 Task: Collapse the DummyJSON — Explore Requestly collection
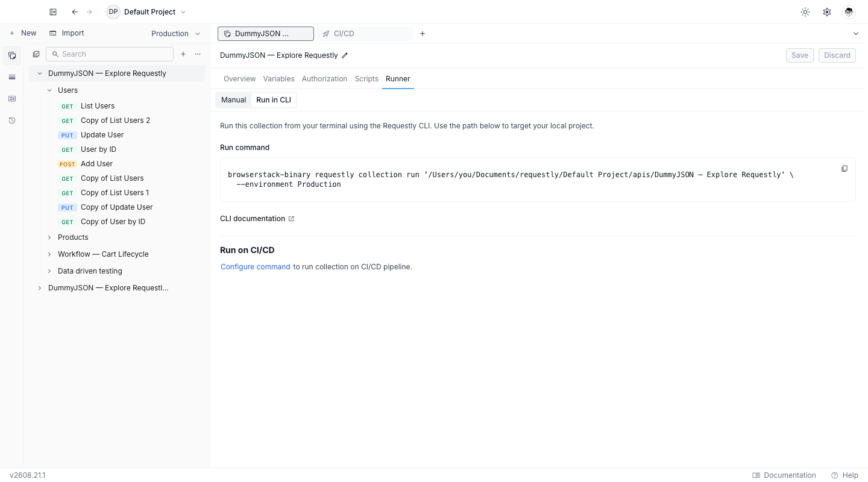pyautogui.click(x=40, y=74)
